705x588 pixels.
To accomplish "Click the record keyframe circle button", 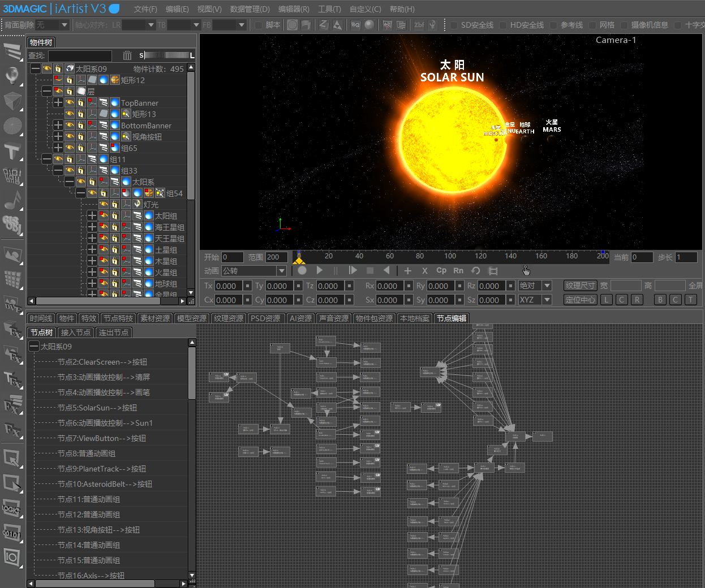I will click(x=302, y=271).
